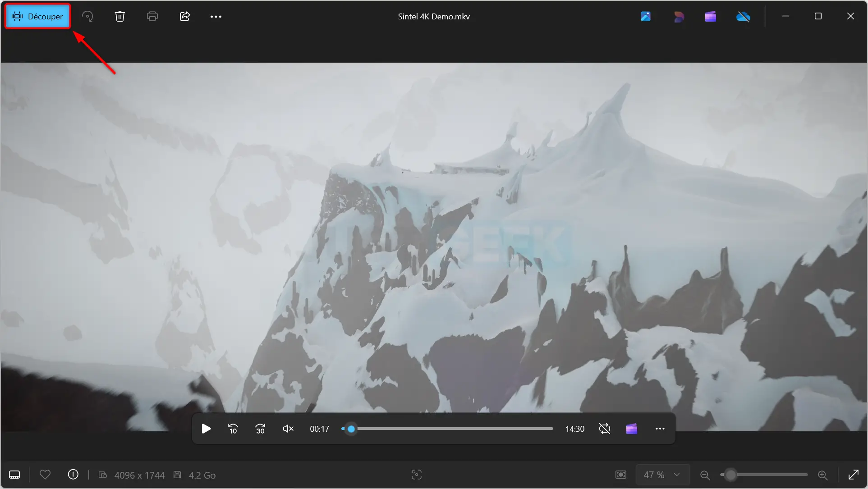Viewport: 868px width, 489px height.
Task: Click the 4.2 Go file size text
Action: click(202, 475)
